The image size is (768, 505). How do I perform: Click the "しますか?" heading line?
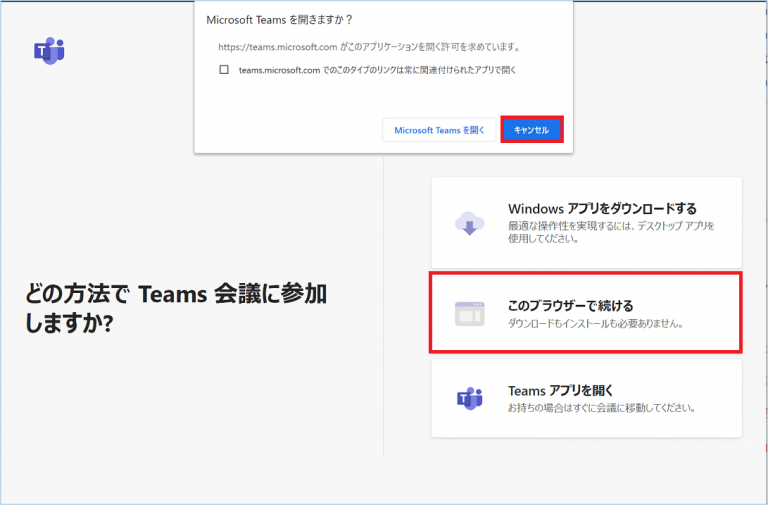coord(69,327)
